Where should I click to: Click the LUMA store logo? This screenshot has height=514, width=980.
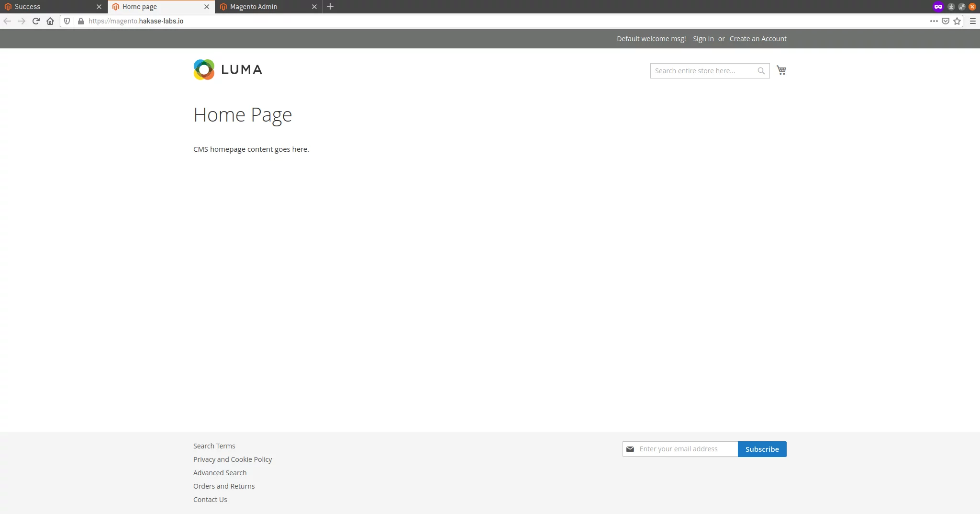[x=228, y=70]
